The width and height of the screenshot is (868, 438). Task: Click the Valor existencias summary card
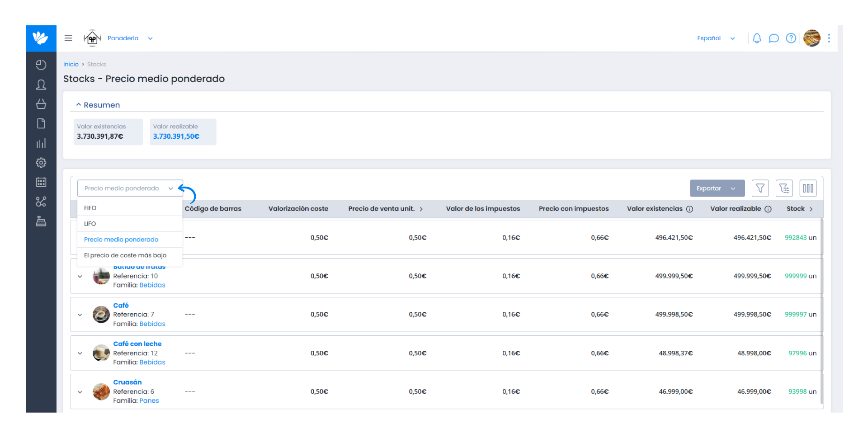click(108, 132)
